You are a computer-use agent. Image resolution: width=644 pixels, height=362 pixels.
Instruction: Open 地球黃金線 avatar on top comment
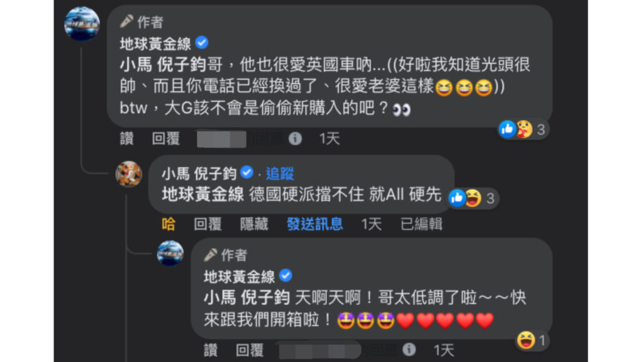click(82, 24)
